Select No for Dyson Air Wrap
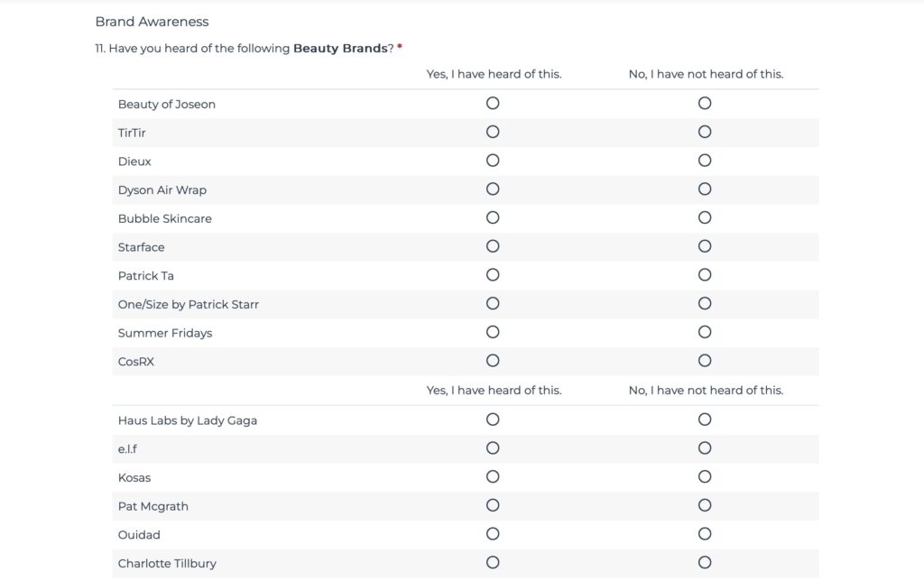 [x=705, y=189]
